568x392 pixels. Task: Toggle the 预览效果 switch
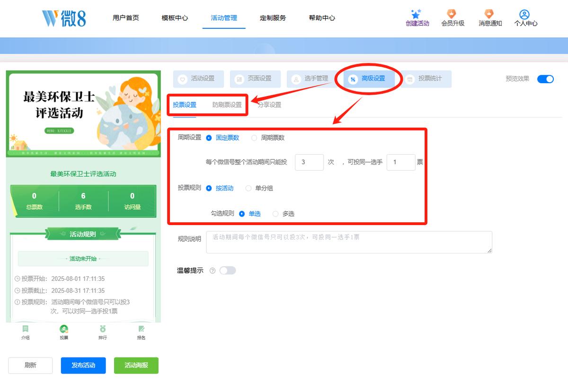[x=545, y=79]
